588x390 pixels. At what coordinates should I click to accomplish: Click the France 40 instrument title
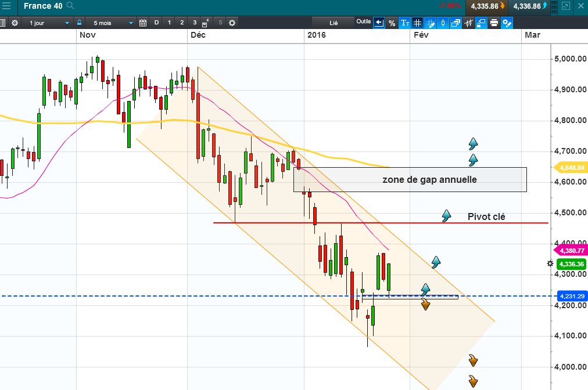coord(43,6)
